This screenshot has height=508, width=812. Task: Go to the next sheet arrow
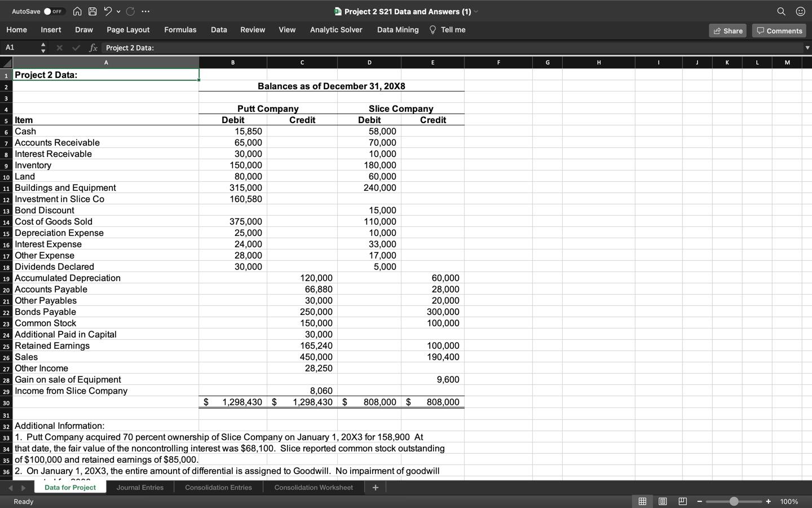[23, 487]
